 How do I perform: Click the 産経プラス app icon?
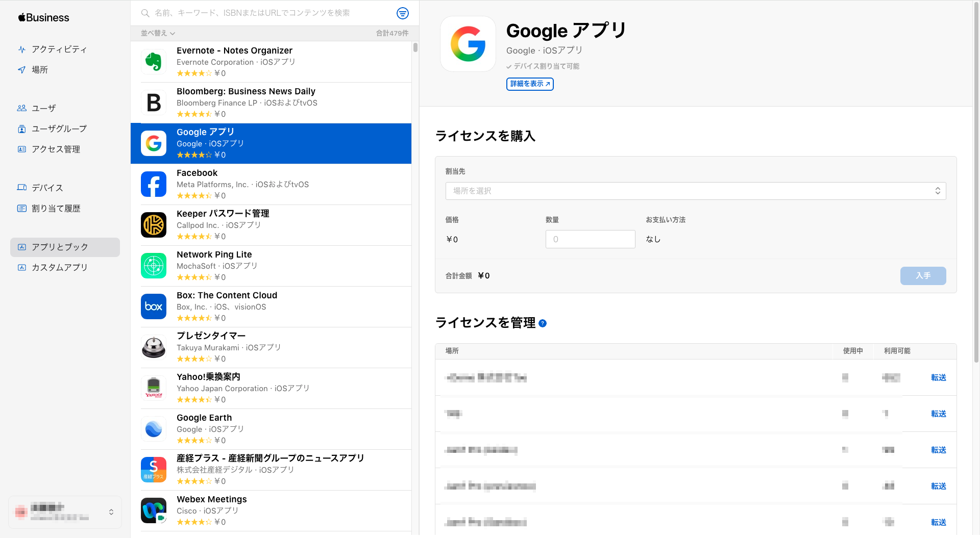click(x=154, y=470)
